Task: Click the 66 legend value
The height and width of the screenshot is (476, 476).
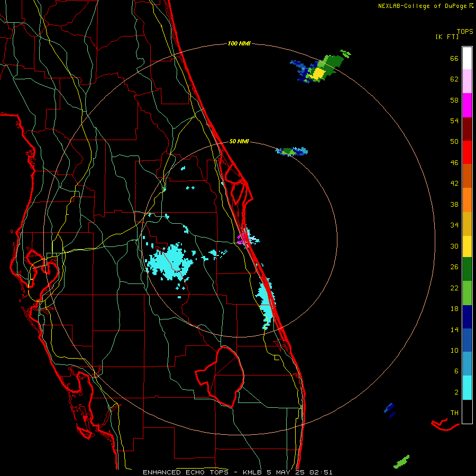Action: (454, 58)
